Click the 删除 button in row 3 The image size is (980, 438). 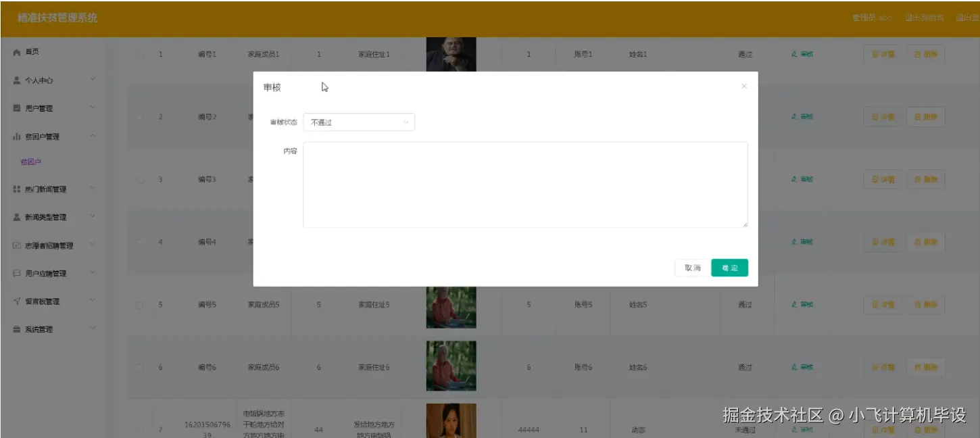(x=925, y=179)
